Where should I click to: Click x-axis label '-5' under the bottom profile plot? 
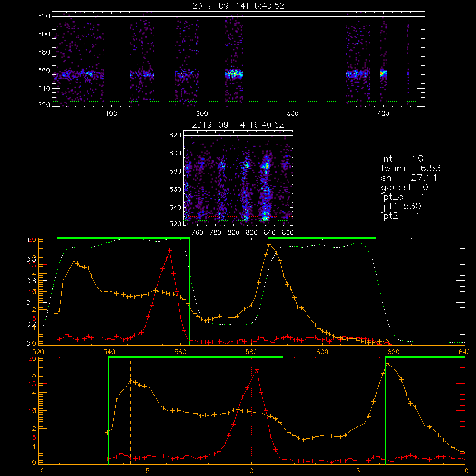[x=145, y=471]
